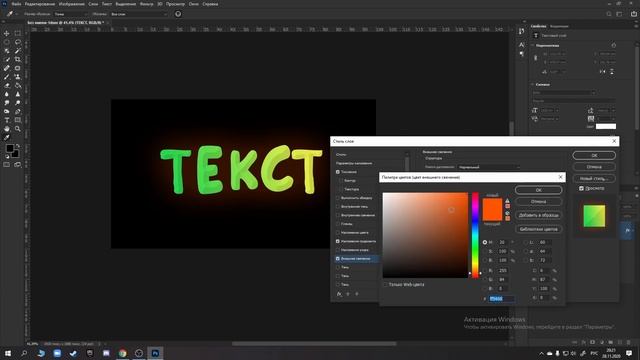The height and width of the screenshot is (360, 640).
Task: Toggle the Просмотр preview checkbox
Action: tap(581, 189)
